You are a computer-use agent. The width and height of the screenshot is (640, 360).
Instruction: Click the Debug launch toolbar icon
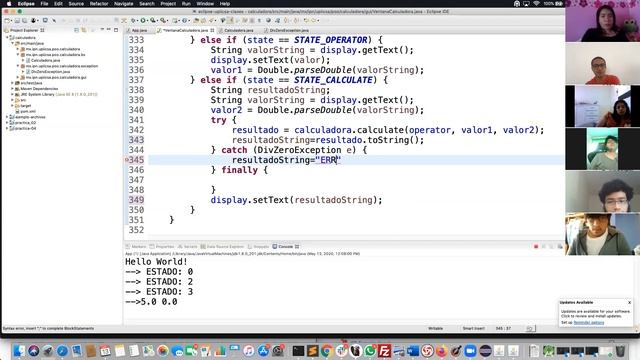[x=133, y=20]
